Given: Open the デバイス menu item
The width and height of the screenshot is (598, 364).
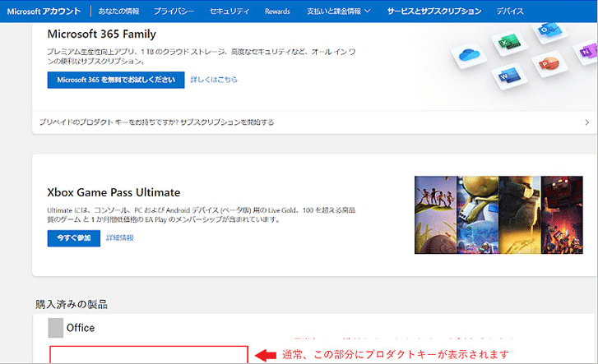Looking at the screenshot, I should tap(510, 11).
